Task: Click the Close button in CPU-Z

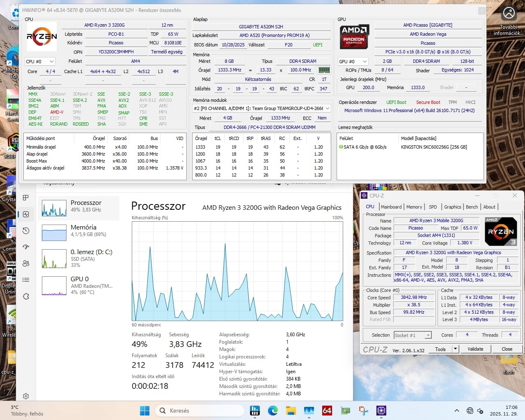Action: 507,349
